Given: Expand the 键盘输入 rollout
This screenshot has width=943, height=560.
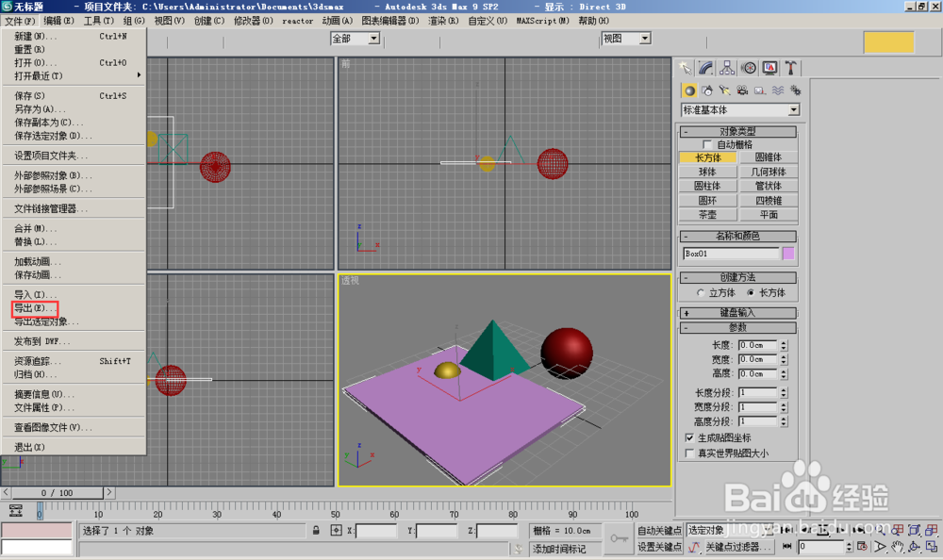Looking at the screenshot, I should pos(738,312).
